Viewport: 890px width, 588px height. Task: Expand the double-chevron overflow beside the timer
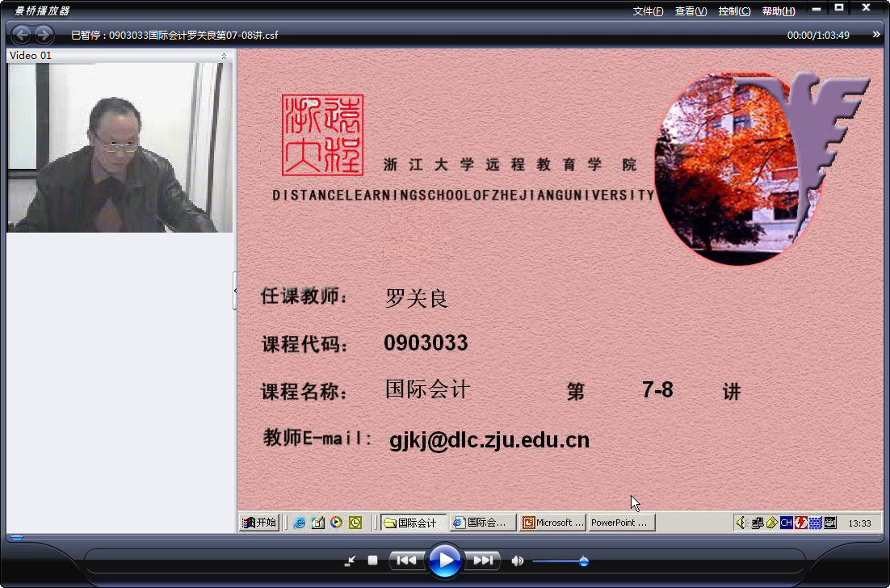pos(876,35)
